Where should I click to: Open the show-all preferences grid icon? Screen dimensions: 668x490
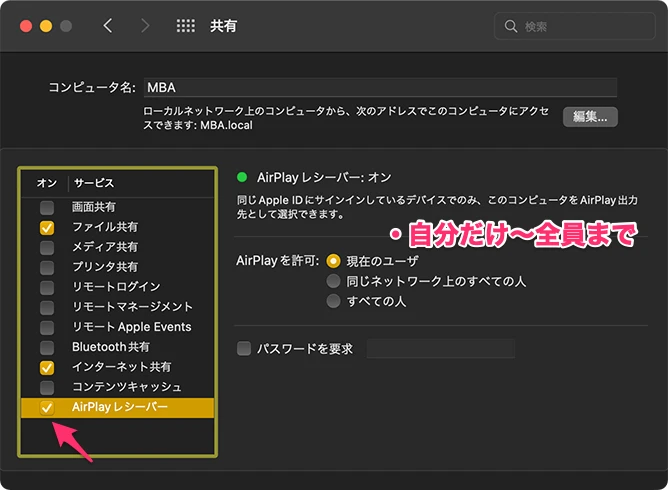pos(185,26)
